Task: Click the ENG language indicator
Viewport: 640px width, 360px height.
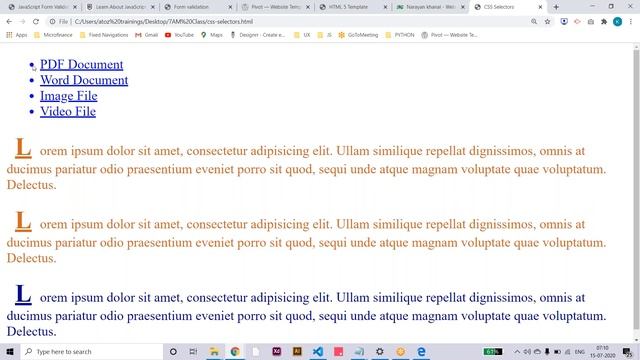Action: click(580, 351)
